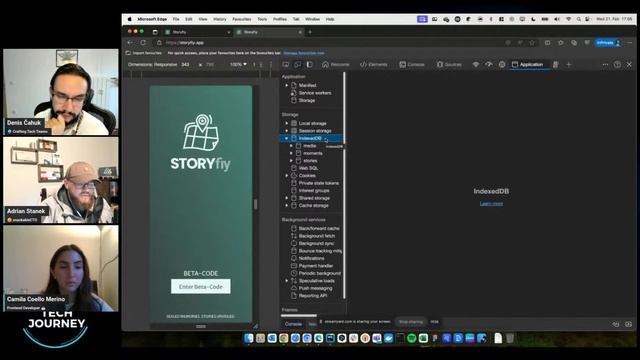Open the Dimensions Responsive dropdown

153,64
